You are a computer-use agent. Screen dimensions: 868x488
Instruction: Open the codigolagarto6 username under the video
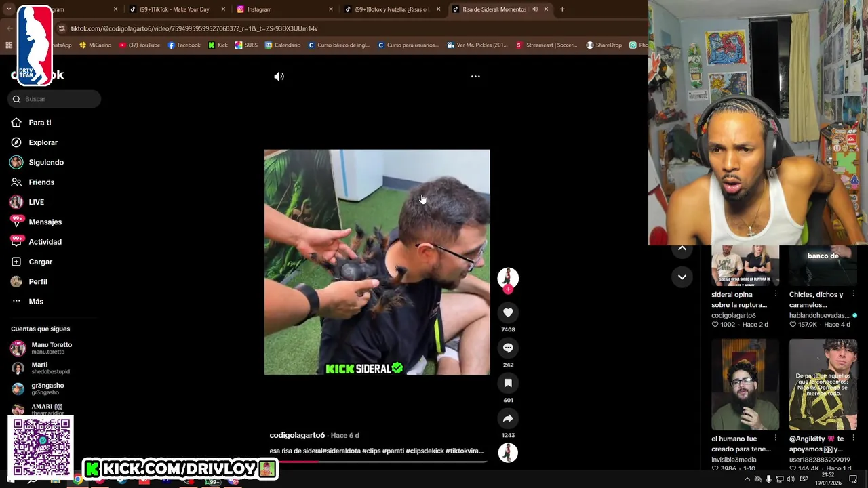pos(297,435)
